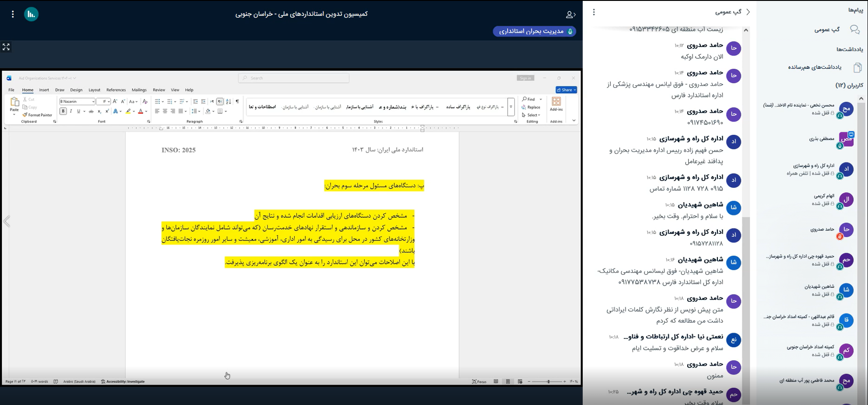Click the Add-ins icon in the ribbon

[x=556, y=104]
